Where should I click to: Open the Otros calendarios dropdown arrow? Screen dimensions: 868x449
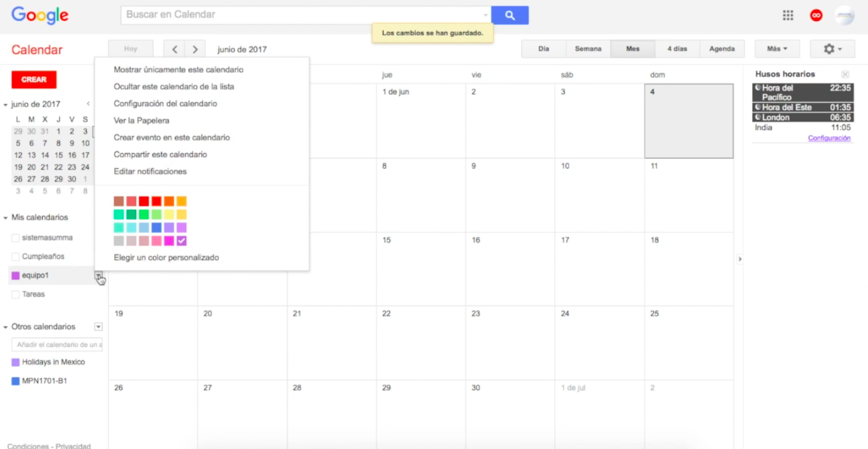pos(98,327)
